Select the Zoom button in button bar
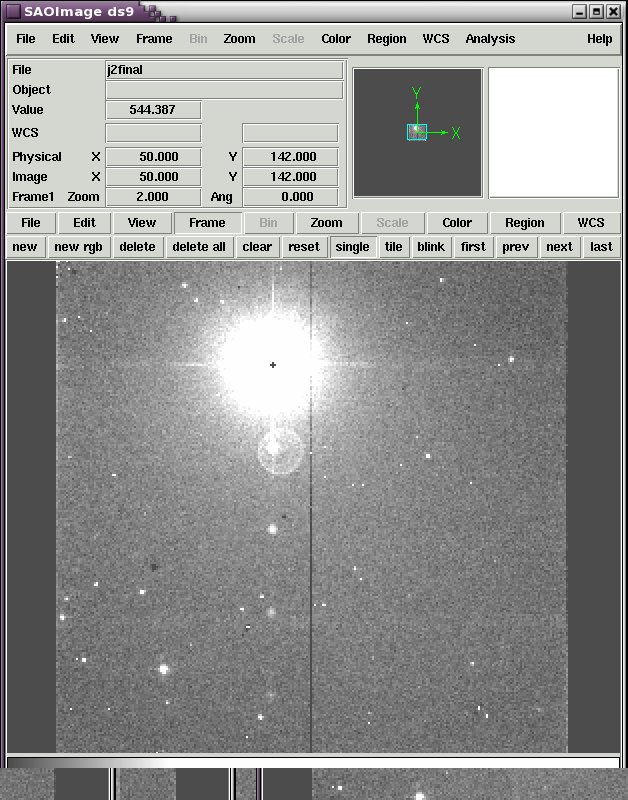This screenshot has width=628, height=800. [326, 223]
